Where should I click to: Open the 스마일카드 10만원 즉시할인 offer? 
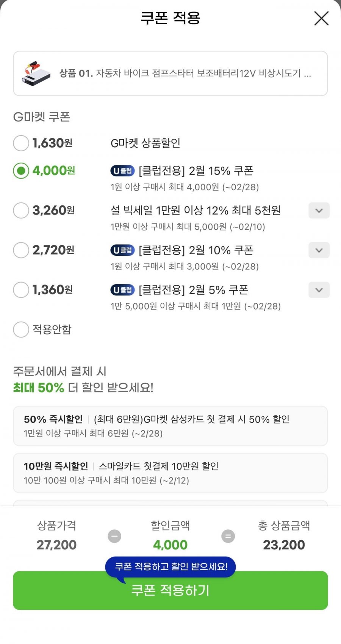coord(170,473)
